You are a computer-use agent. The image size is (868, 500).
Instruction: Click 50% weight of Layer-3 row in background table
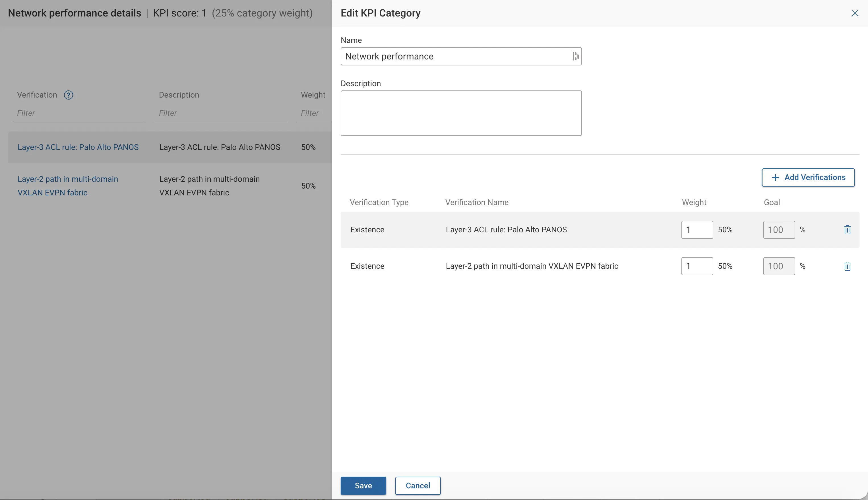[308, 147]
